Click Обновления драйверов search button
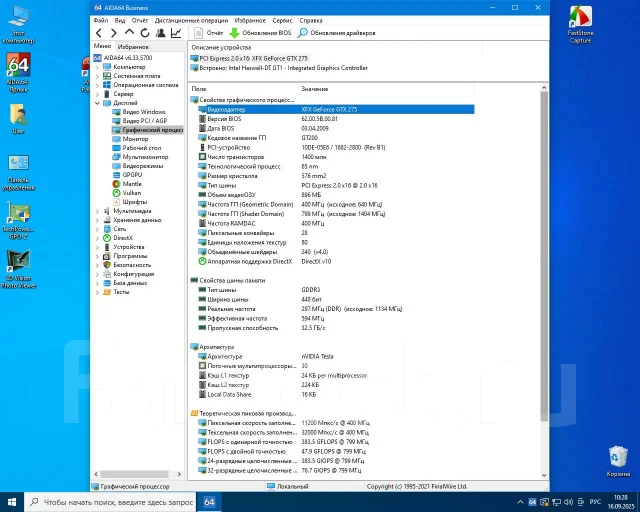640x512 pixels. click(x=336, y=33)
